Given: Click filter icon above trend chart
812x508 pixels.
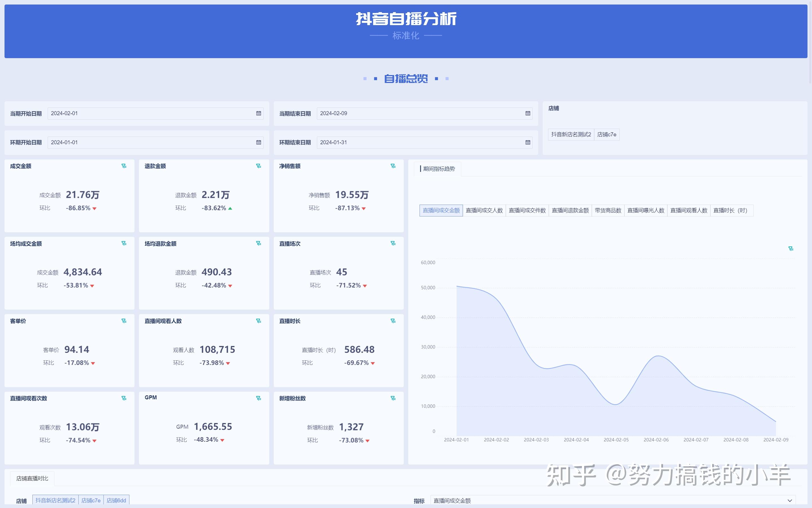Looking at the screenshot, I should [791, 249].
